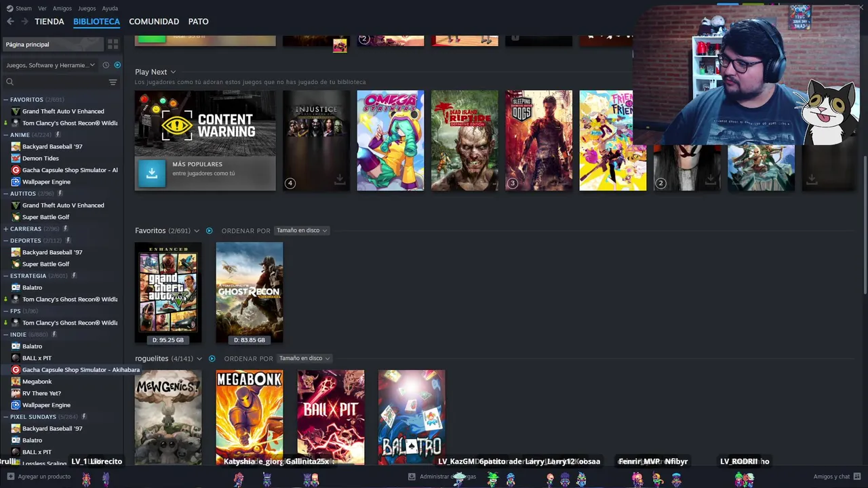Switch library to grid view icon
Image resolution: width=868 pixels, height=488 pixels.
(113, 44)
